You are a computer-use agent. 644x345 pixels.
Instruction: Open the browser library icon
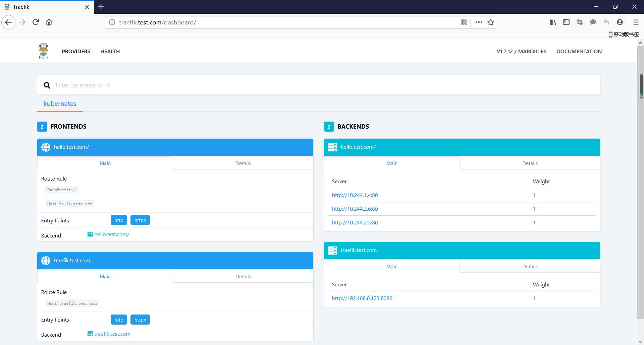[553, 22]
